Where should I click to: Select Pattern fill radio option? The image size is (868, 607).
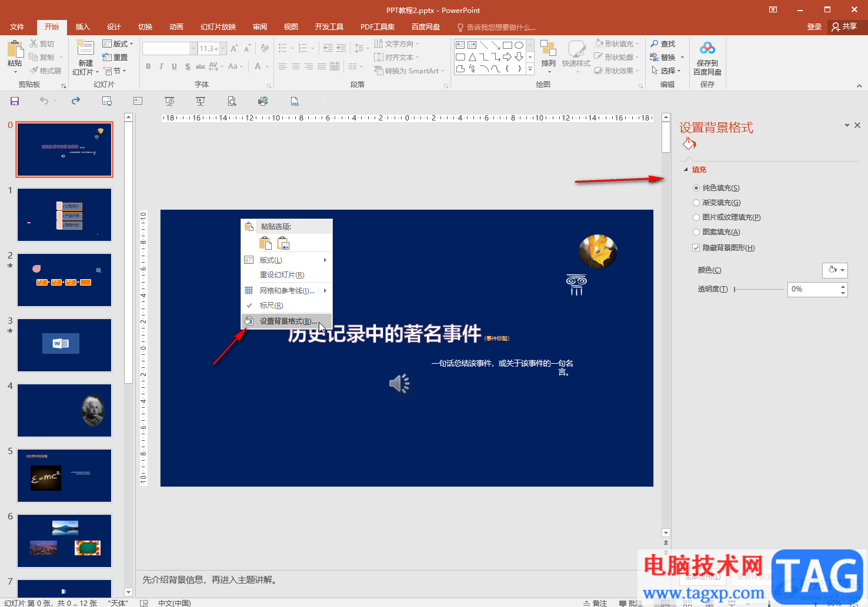pos(696,232)
